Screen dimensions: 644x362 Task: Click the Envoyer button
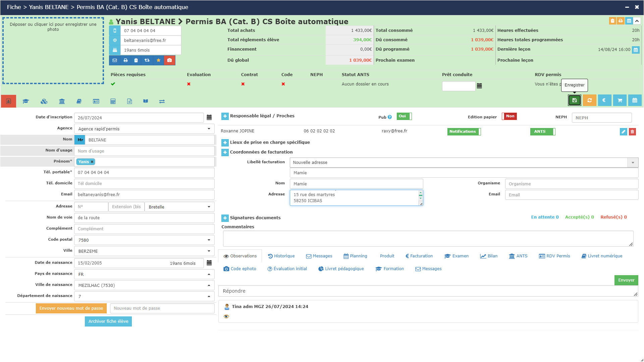[626, 280]
